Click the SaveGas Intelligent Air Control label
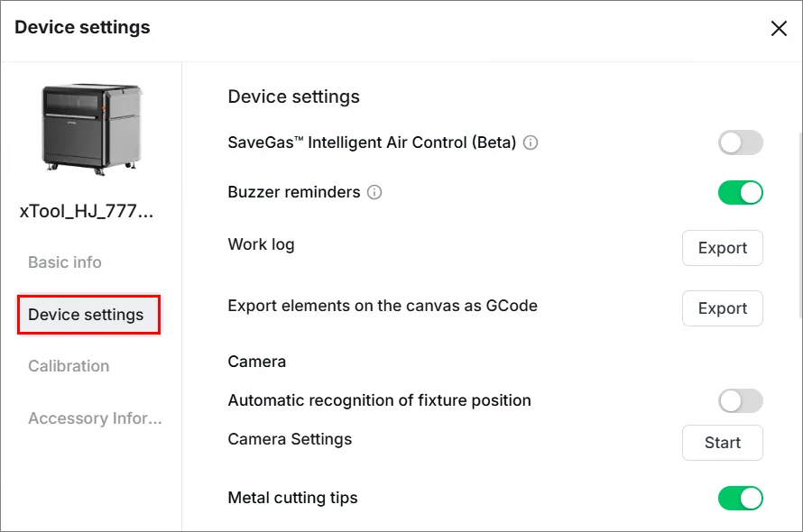This screenshot has width=803, height=532. point(372,142)
